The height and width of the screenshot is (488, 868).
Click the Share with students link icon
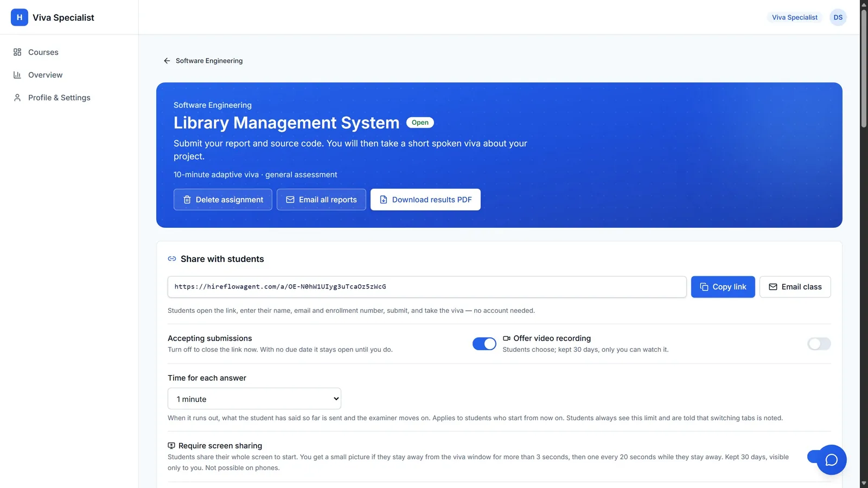pyautogui.click(x=172, y=259)
